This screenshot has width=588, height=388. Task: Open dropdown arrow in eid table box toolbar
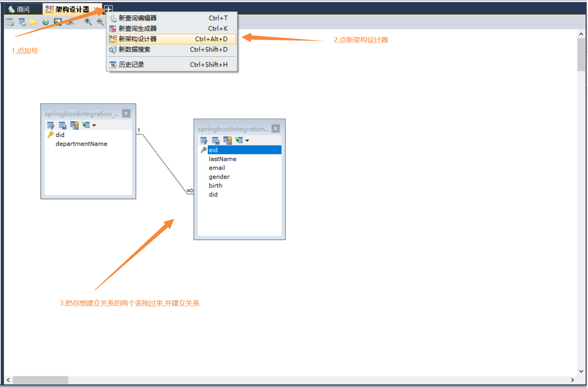(247, 141)
